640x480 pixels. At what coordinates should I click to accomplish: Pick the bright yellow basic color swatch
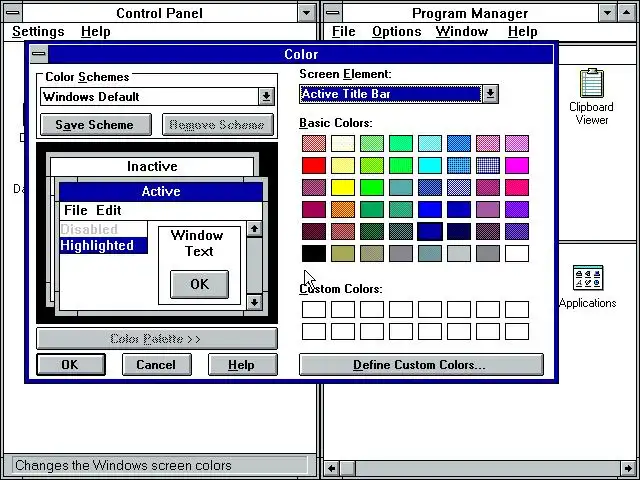[343, 187]
